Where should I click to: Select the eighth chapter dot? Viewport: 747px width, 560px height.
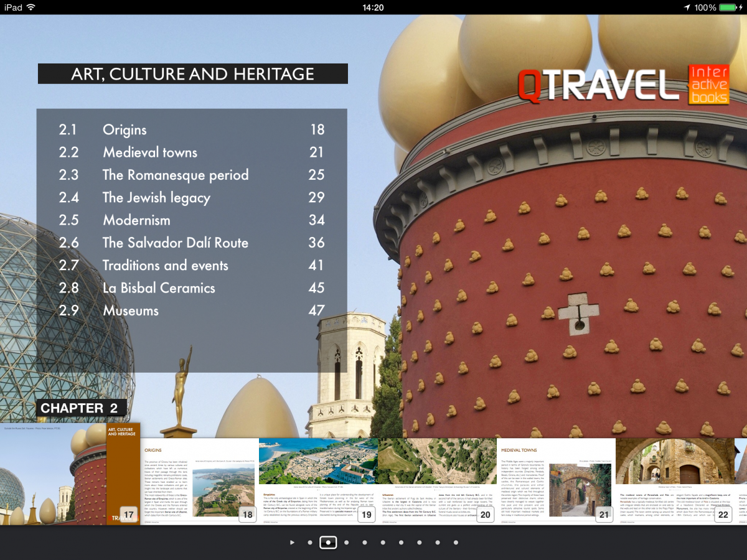coord(438,543)
